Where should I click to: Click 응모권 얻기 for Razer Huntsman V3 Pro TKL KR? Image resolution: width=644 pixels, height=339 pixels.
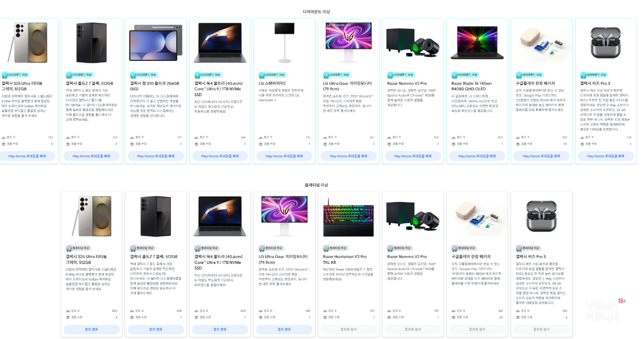tap(348, 329)
